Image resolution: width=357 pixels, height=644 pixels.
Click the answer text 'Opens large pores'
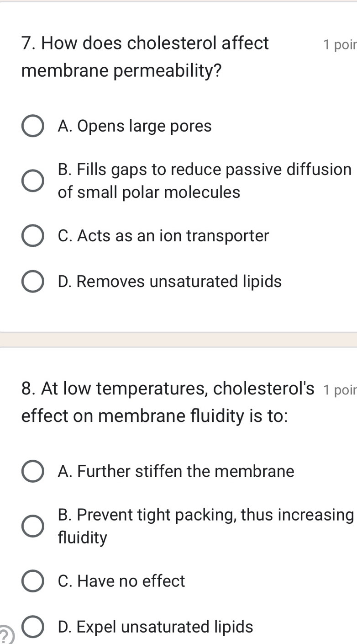(135, 126)
